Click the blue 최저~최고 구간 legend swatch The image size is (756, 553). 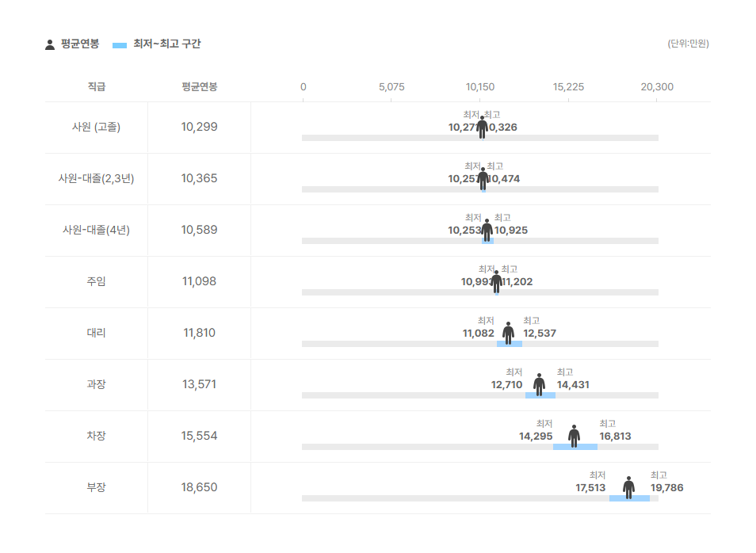pos(120,45)
